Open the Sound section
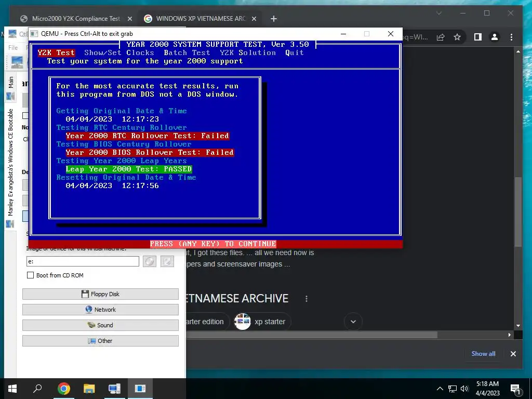 click(100, 325)
